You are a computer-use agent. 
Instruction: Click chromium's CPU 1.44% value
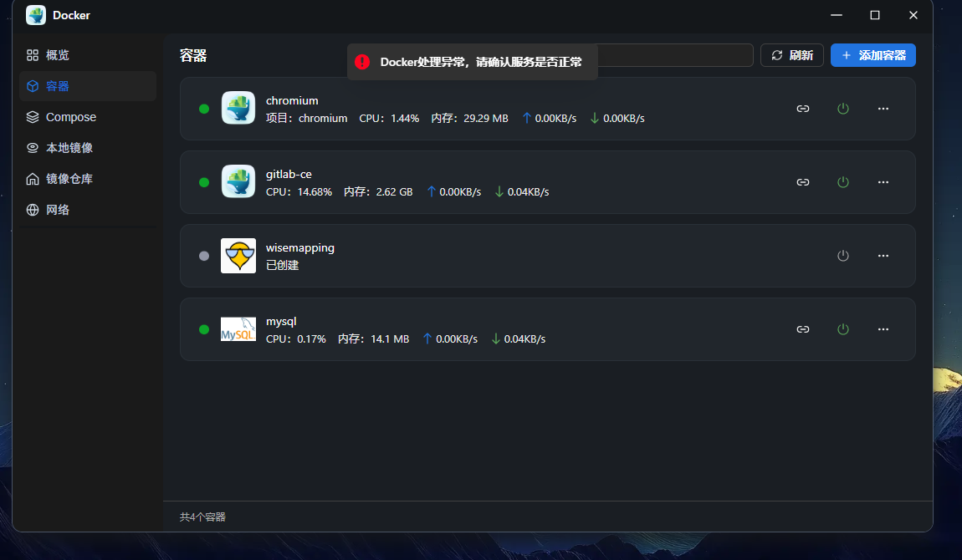389,118
